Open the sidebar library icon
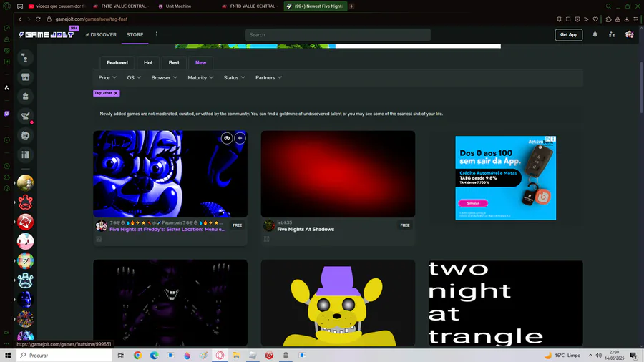Viewport: 644px width, 362px height. pos(26,155)
